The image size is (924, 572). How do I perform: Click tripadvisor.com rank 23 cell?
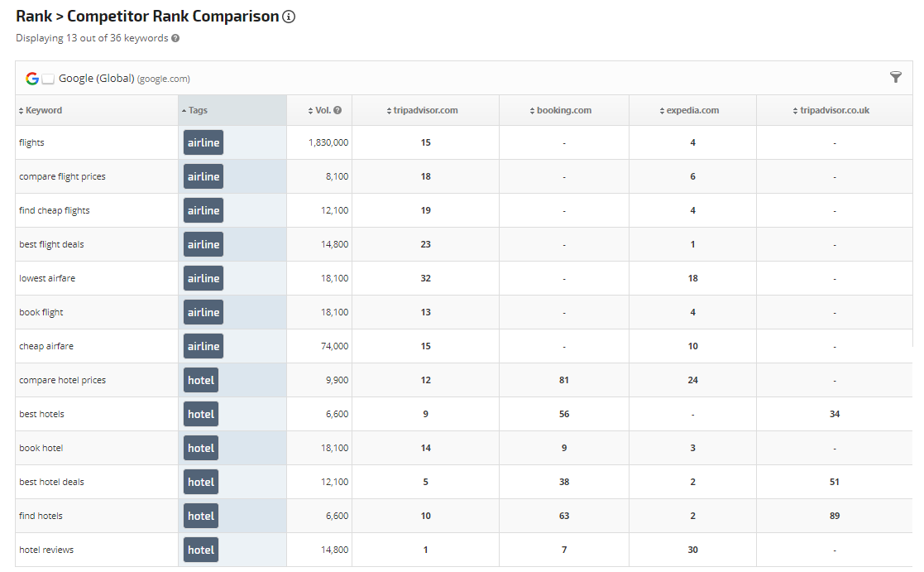pyautogui.click(x=425, y=244)
